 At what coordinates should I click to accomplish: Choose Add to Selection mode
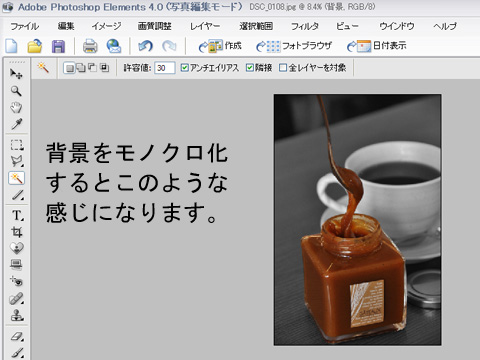pos(80,68)
